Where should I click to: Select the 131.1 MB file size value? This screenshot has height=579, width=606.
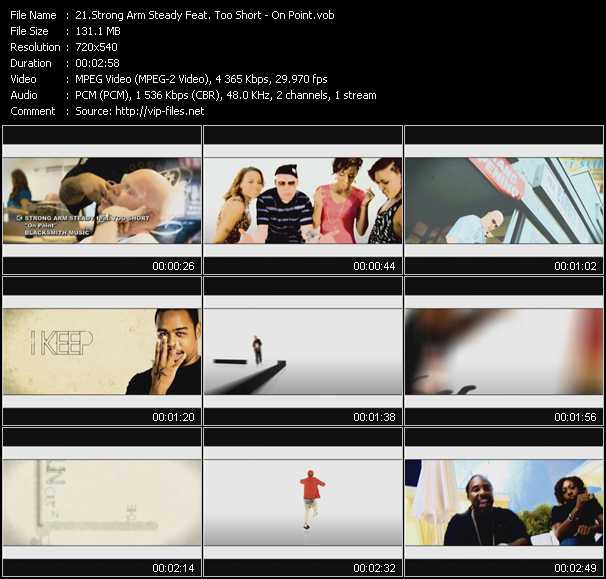click(x=99, y=31)
